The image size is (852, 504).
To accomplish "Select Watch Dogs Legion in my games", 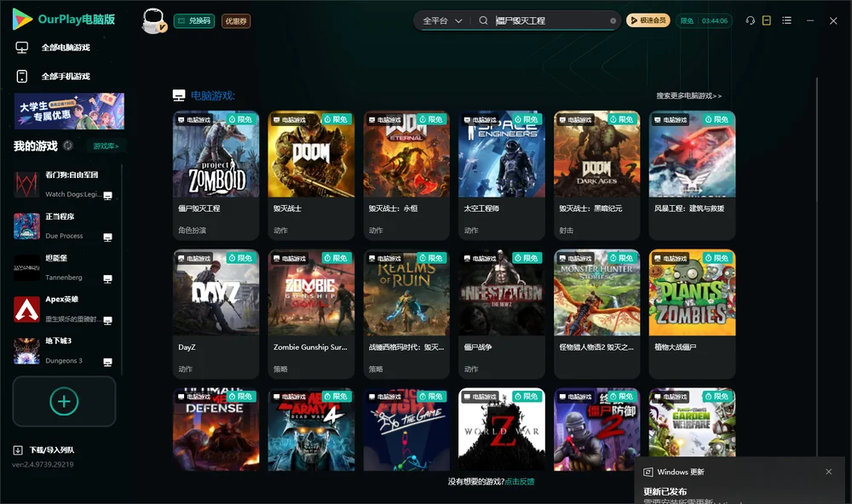I will tap(64, 184).
